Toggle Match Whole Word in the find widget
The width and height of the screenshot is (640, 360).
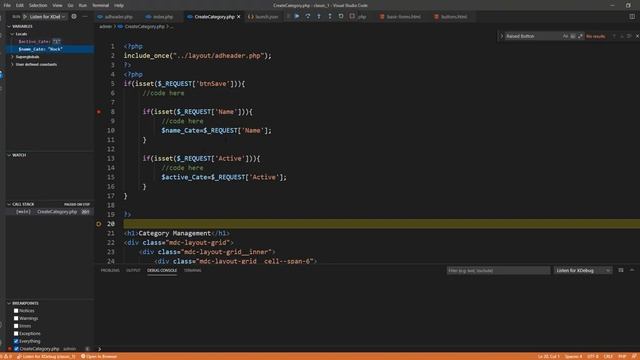(573, 36)
